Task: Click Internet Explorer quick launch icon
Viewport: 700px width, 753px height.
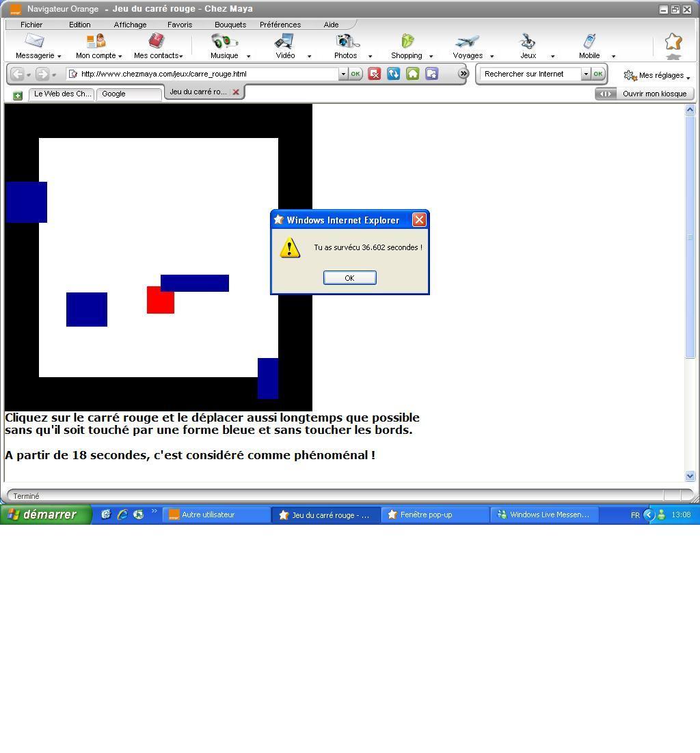Action: (x=122, y=515)
